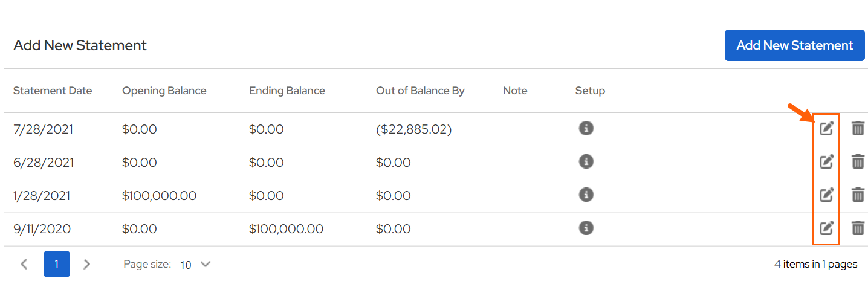Edit the 9/11/2020 statement
Viewport: 868px width, 281px height.
826,228
